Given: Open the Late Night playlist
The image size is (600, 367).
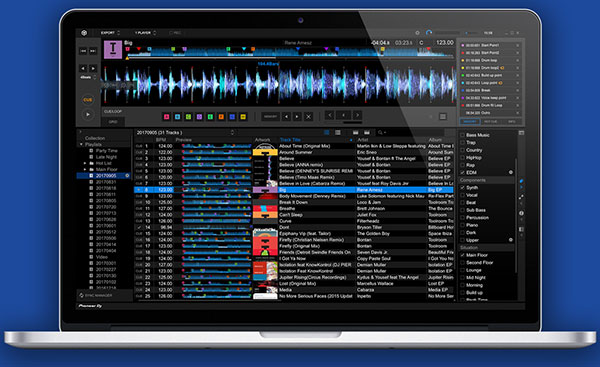Looking at the screenshot, I should click(x=106, y=157).
